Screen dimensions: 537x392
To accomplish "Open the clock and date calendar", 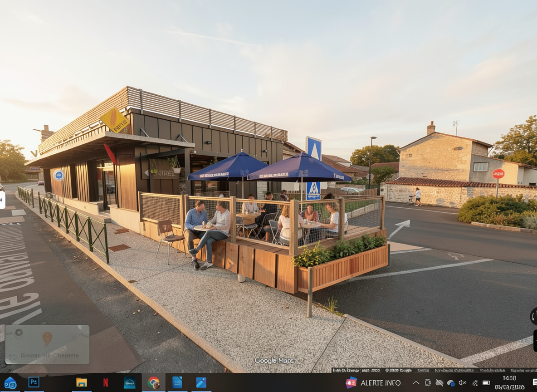I will (x=509, y=382).
